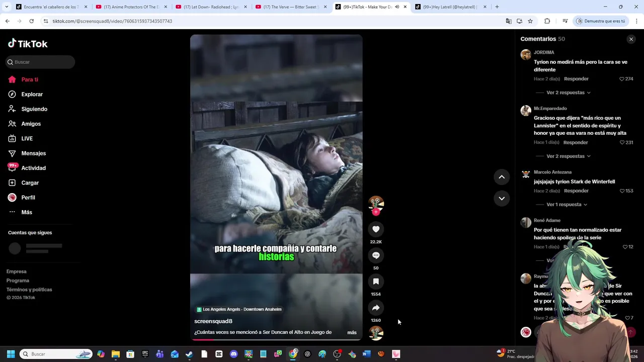Switch to 'Let Down - Radiohead' tab
This screenshot has width=644, height=362.
211,7
